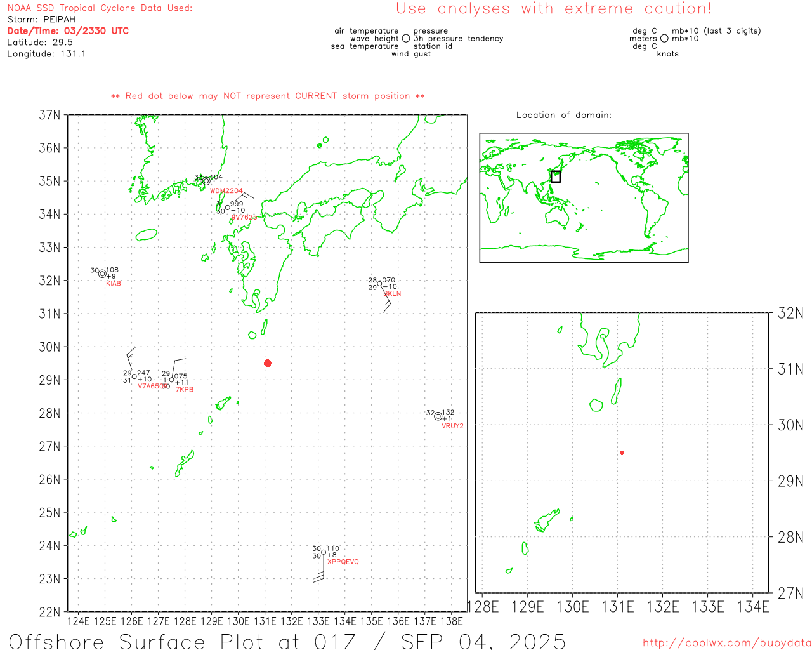Select the V7A6503 station circle marker
The image size is (812, 650).
coord(134,377)
